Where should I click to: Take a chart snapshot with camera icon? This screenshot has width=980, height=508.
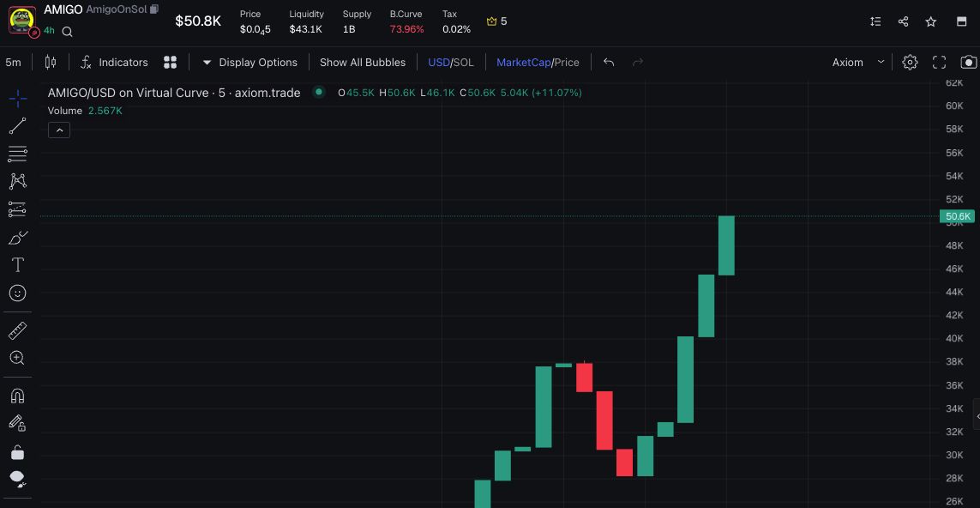click(x=968, y=62)
